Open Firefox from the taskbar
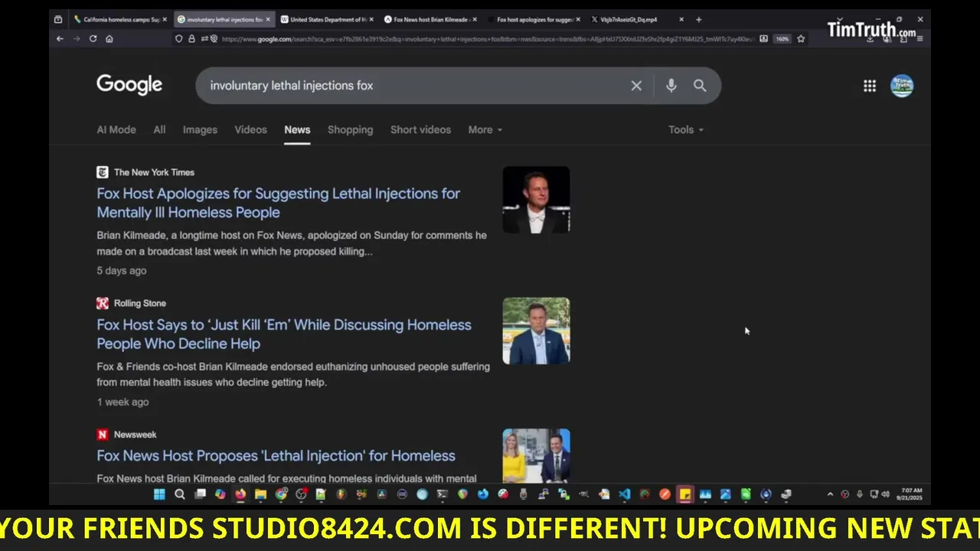The image size is (980, 551). pyautogui.click(x=240, y=494)
